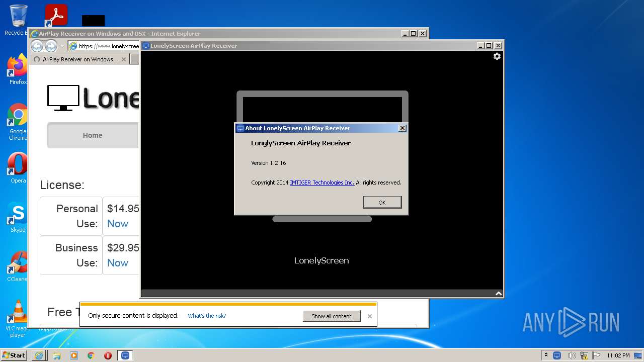Launch Firefox from the desktop
This screenshot has width=644, height=362.
coord(18,69)
